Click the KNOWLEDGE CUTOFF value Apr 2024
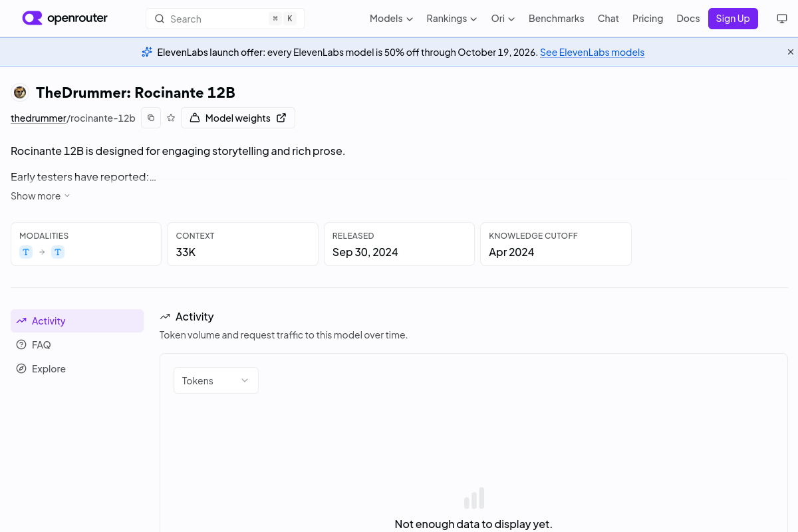Screen dimensions: 798x532 [x=511, y=252]
